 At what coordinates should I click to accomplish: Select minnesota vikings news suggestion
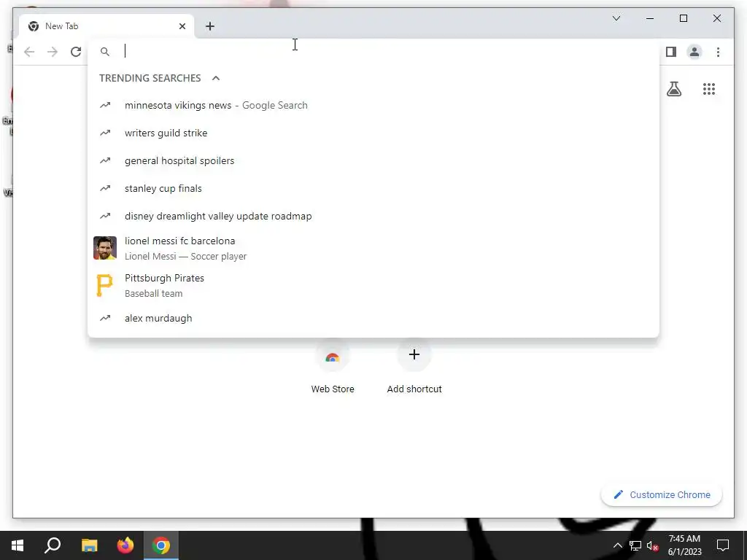(373, 105)
